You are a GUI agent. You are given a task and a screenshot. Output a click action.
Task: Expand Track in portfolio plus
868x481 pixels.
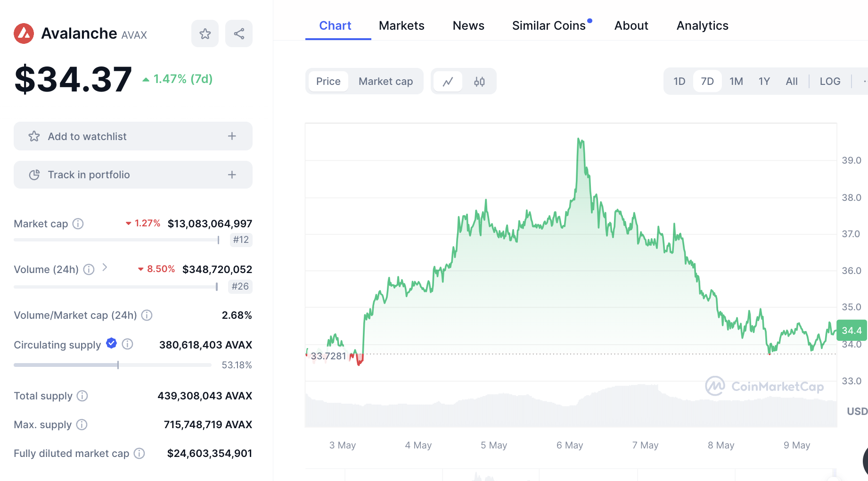pyautogui.click(x=232, y=175)
